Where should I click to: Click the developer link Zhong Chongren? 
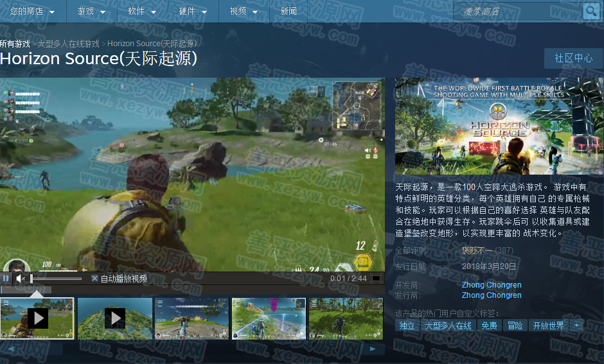tap(492, 285)
